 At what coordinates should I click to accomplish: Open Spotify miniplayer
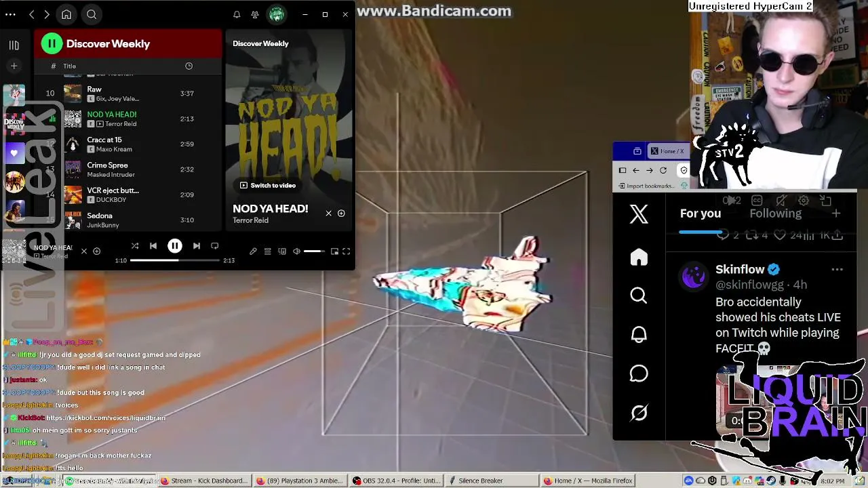click(x=334, y=251)
